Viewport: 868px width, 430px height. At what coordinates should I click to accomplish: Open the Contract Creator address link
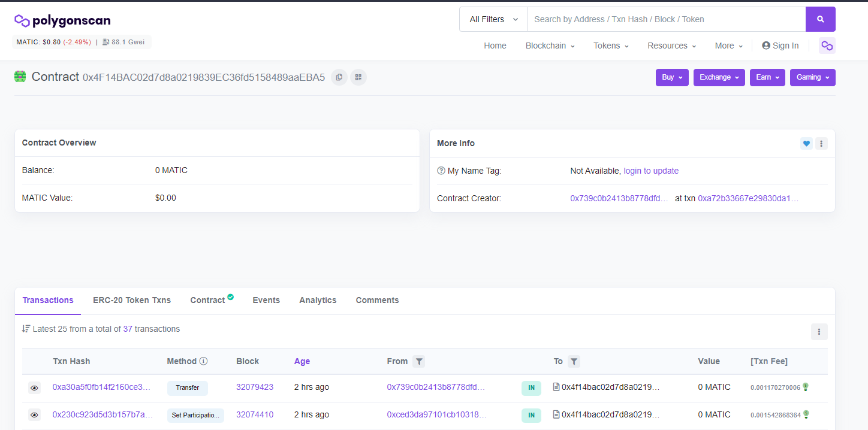619,198
